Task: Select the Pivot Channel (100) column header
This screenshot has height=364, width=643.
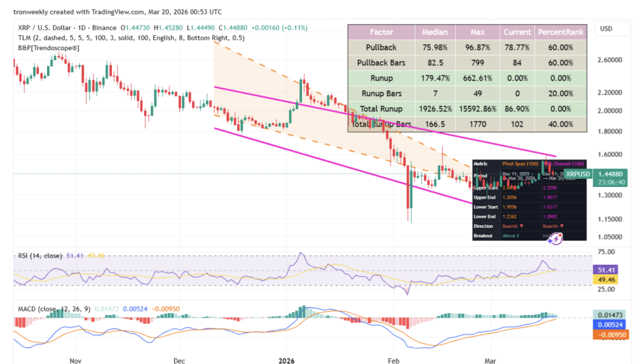Action: pos(564,164)
